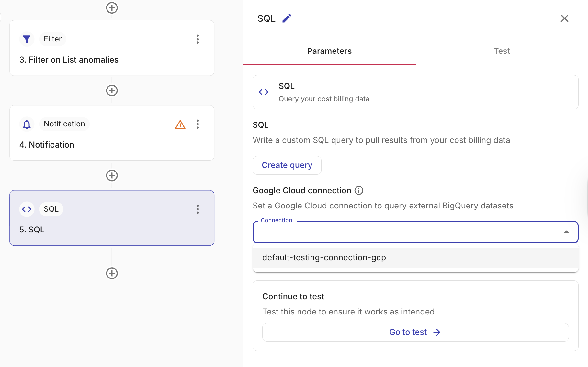Select the SQL code icon on node 5
This screenshot has height=367, width=588.
[x=27, y=209]
